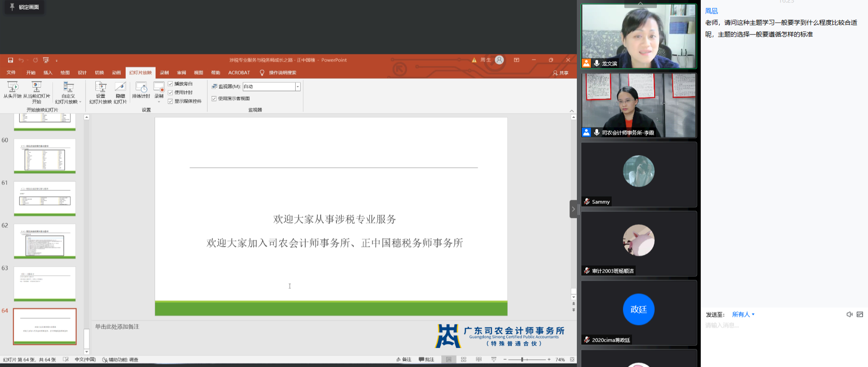Switch to normal view in status bar
The image size is (868, 367).
click(x=448, y=360)
